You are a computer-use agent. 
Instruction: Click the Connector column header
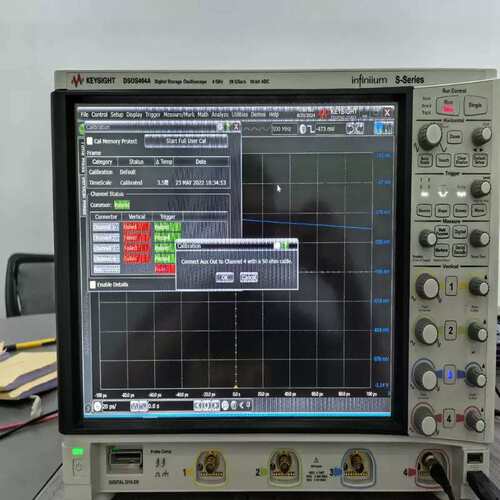[106, 217]
